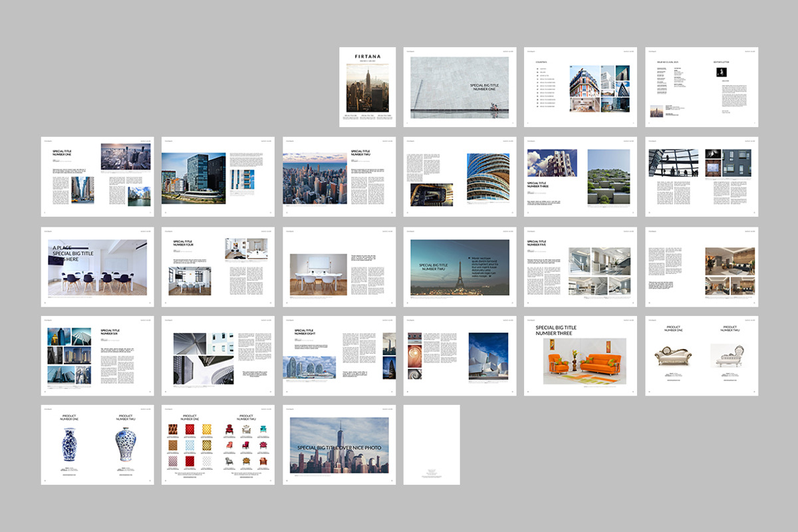Select the Special Title Number Eight spread
This screenshot has width=798, height=532.
click(339, 356)
